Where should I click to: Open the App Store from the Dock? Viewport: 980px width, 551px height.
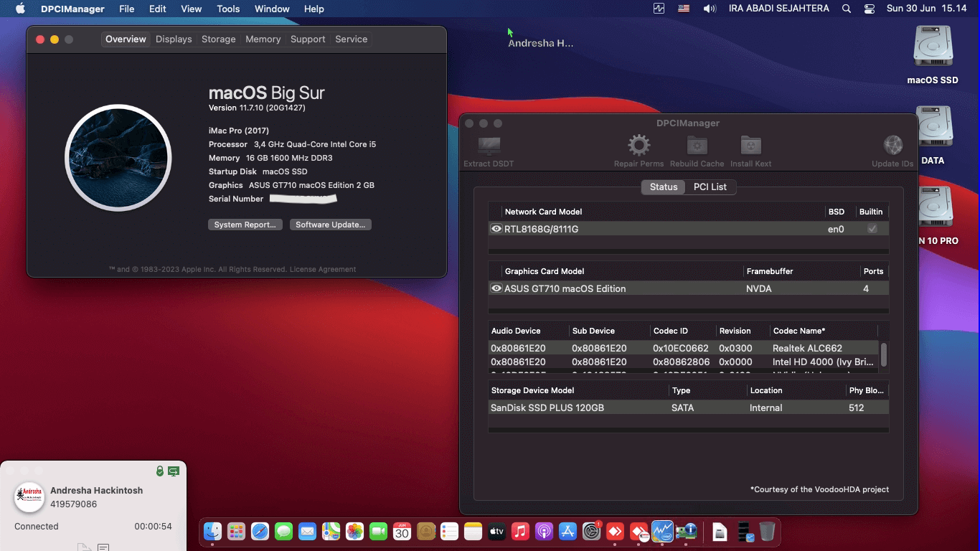click(567, 532)
